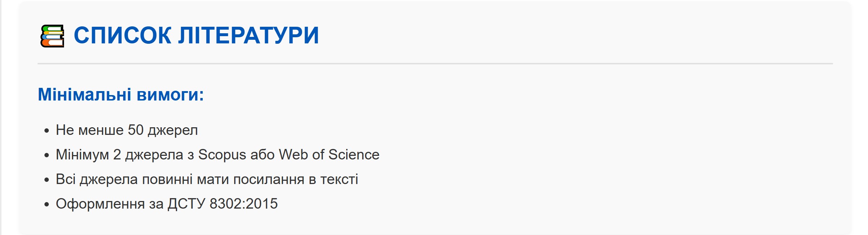Click the bullet before "Всі джерела"
Screen dimensions: 868x235
click(47, 180)
